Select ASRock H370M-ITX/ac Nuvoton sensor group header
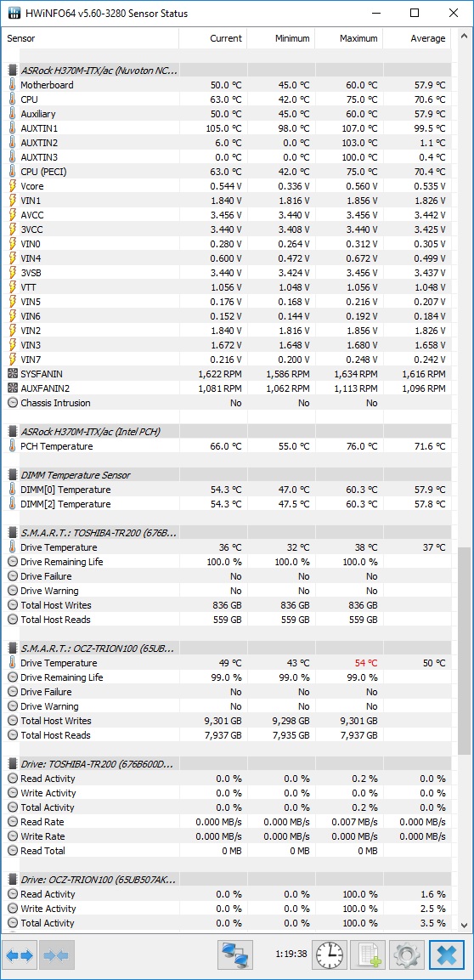 [229, 71]
